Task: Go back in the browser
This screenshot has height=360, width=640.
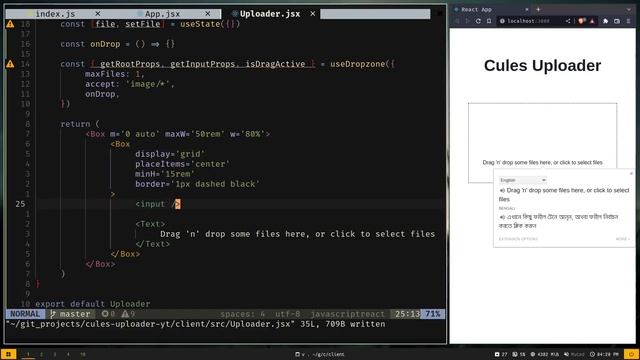Action: (457, 21)
